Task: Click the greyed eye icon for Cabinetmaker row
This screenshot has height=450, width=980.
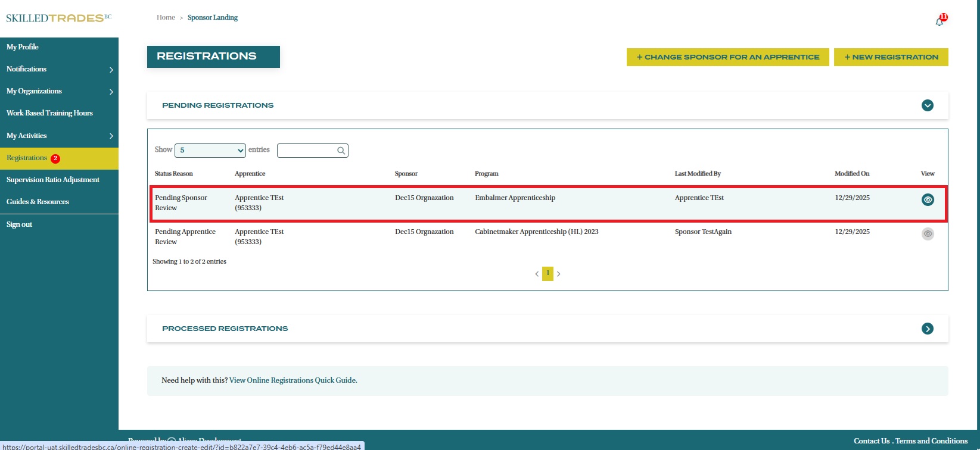Action: [927, 234]
